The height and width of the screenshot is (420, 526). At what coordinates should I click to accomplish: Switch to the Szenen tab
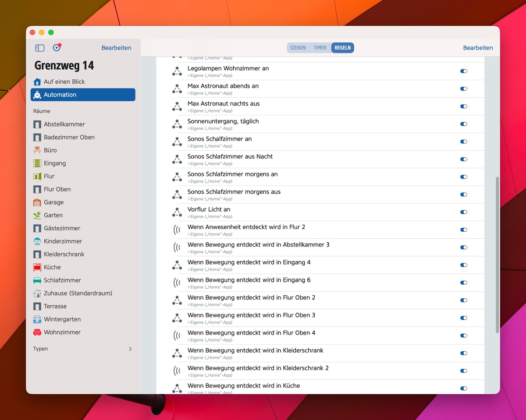298,48
